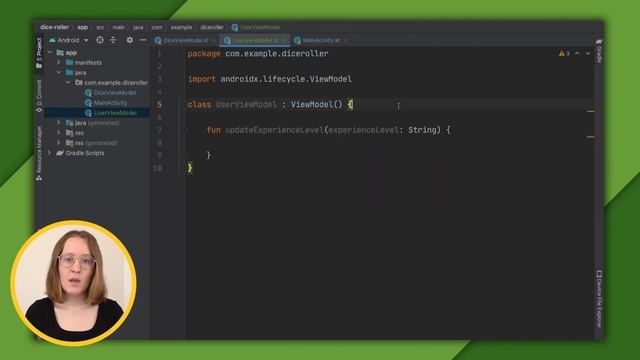This screenshot has width=640, height=360.
Task: Click warning stripe mark near class line
Action: 591,111
